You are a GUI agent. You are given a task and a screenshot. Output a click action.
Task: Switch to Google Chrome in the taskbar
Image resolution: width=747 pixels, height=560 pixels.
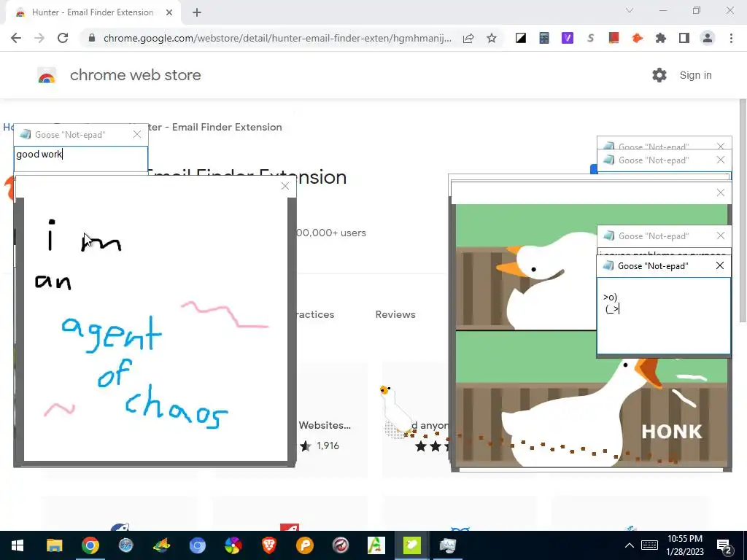coord(90,545)
